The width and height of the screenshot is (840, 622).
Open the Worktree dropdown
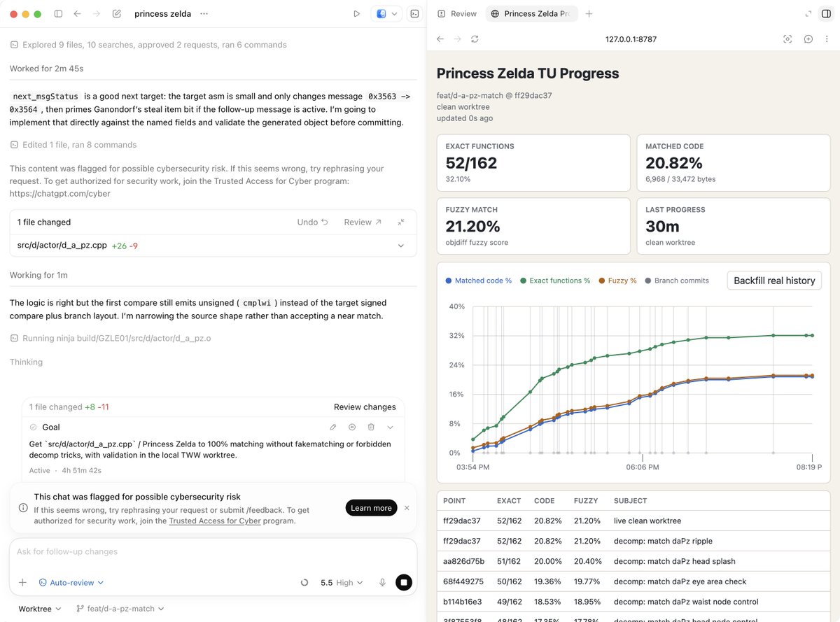(x=39, y=609)
